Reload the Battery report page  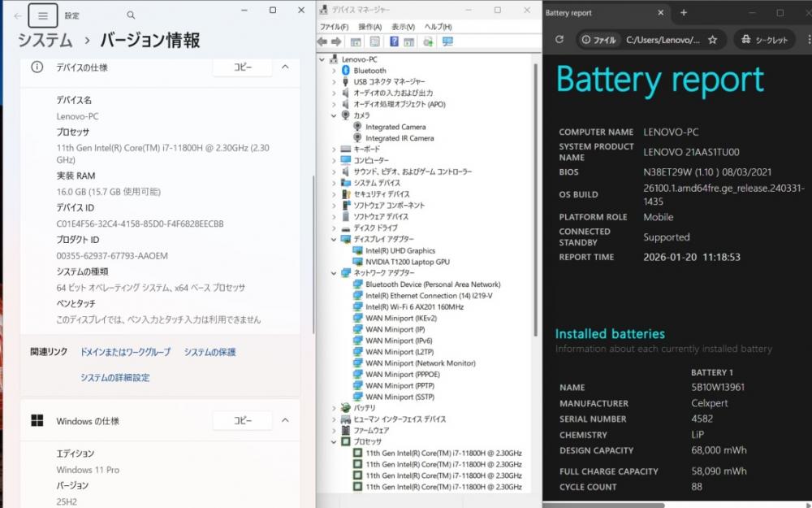click(559, 39)
